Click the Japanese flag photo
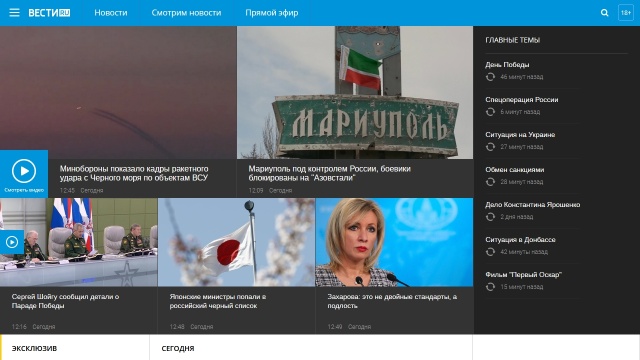The height and width of the screenshot is (360, 640). click(236, 242)
